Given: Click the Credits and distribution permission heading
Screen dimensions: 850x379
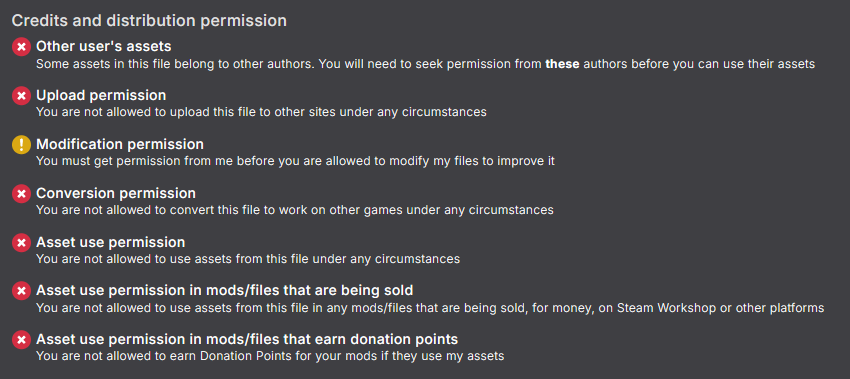Looking at the screenshot, I should [x=149, y=21].
